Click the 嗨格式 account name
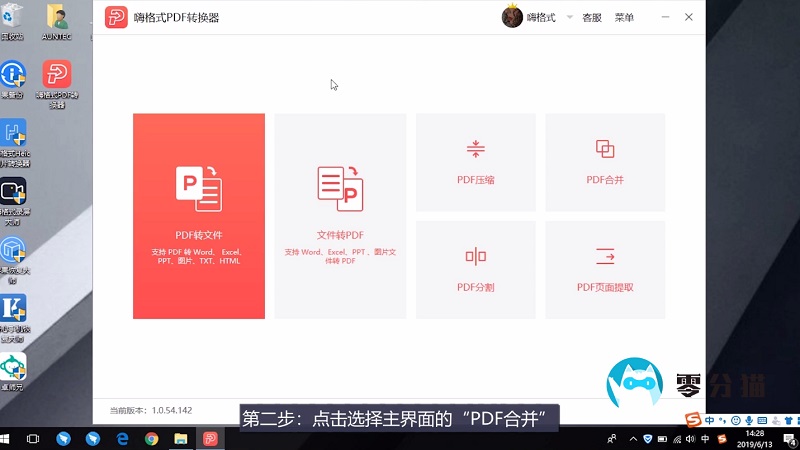Viewport: 800px width, 450px height. click(x=541, y=18)
